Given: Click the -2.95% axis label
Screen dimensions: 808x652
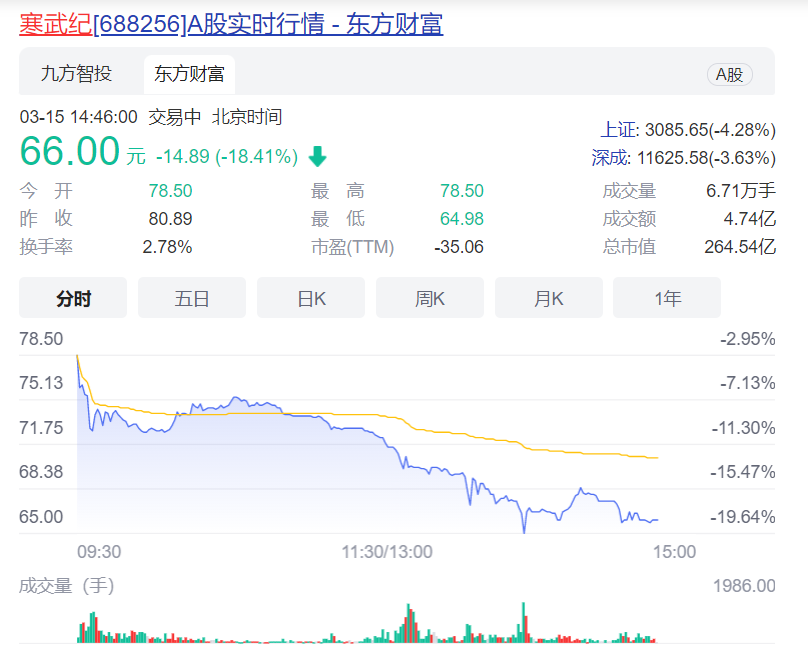Looking at the screenshot, I should [x=748, y=339].
